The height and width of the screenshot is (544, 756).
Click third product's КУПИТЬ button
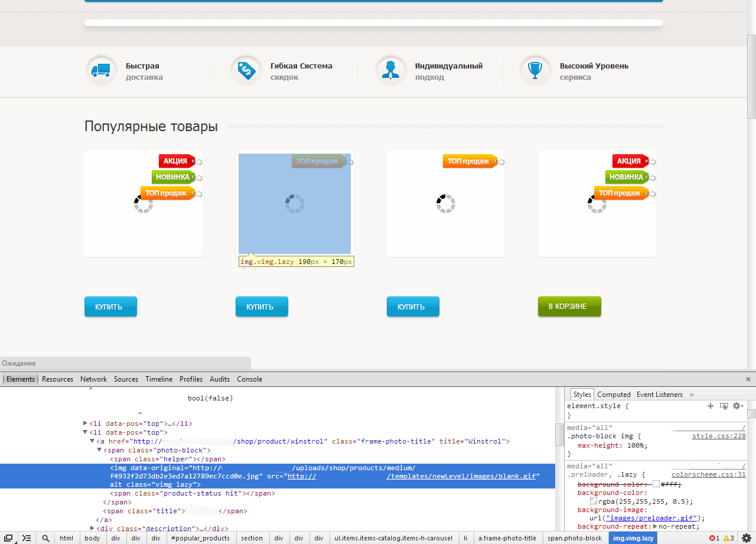413,307
